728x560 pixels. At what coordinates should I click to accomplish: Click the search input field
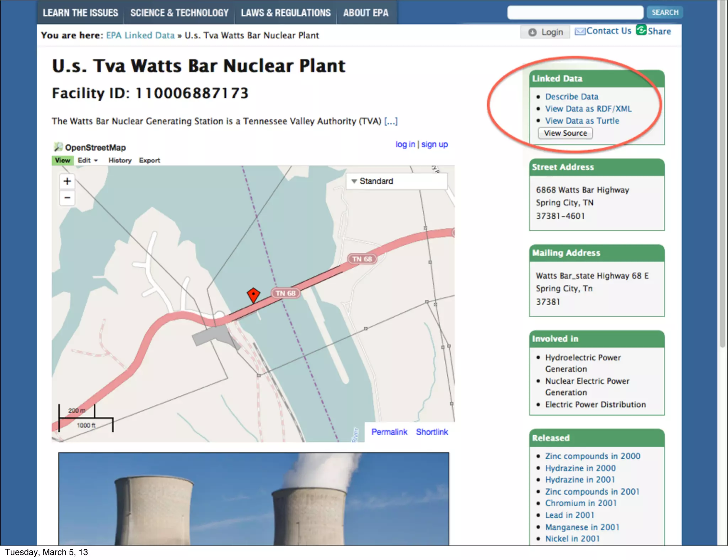pos(575,12)
